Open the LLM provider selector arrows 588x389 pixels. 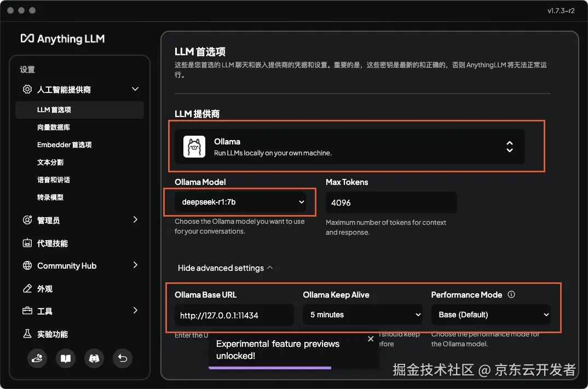[x=509, y=147]
